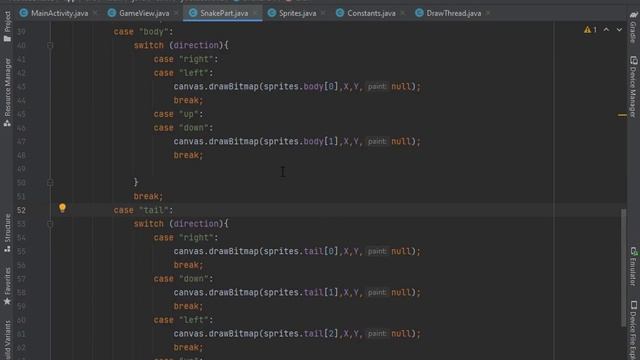Place cursor on sprites.body[1] draw call

[x=297, y=142]
